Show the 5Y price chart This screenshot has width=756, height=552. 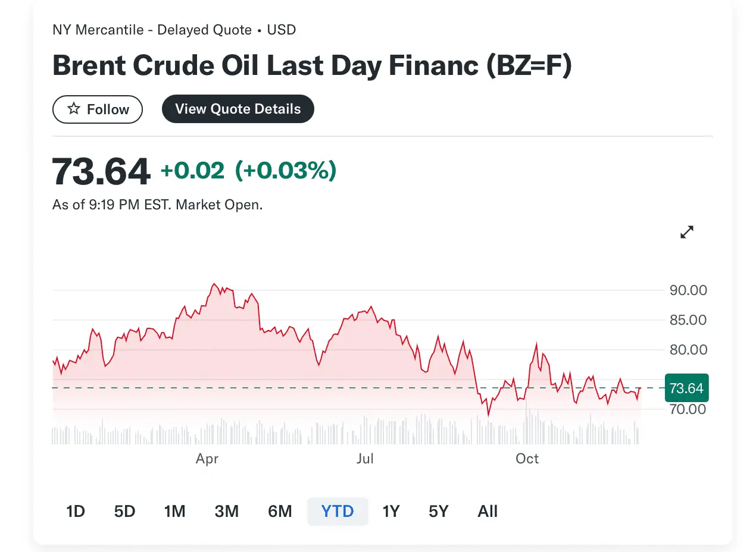click(x=439, y=512)
